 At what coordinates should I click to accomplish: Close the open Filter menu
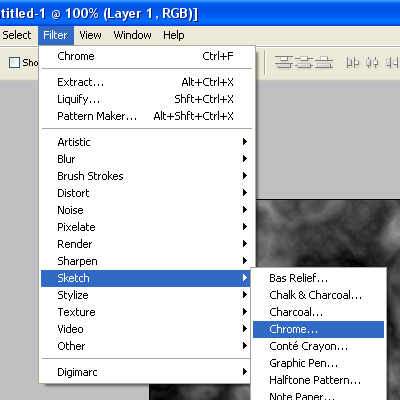point(55,35)
